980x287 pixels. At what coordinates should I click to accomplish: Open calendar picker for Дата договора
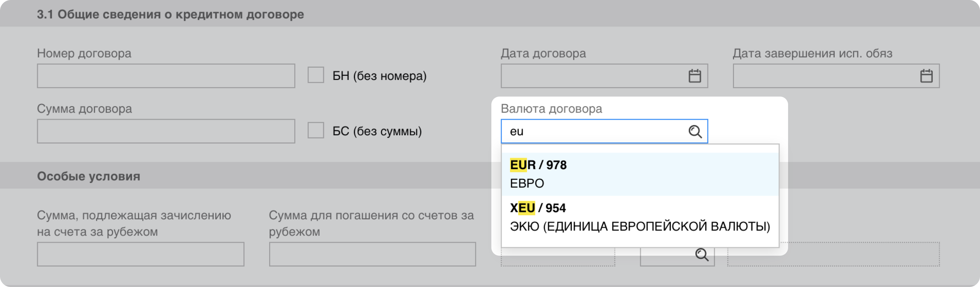[695, 76]
